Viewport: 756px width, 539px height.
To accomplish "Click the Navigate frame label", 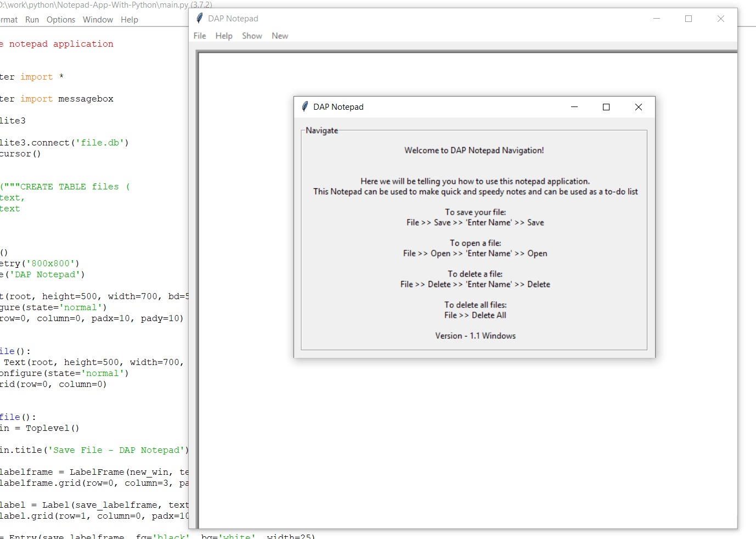I will click(321, 131).
